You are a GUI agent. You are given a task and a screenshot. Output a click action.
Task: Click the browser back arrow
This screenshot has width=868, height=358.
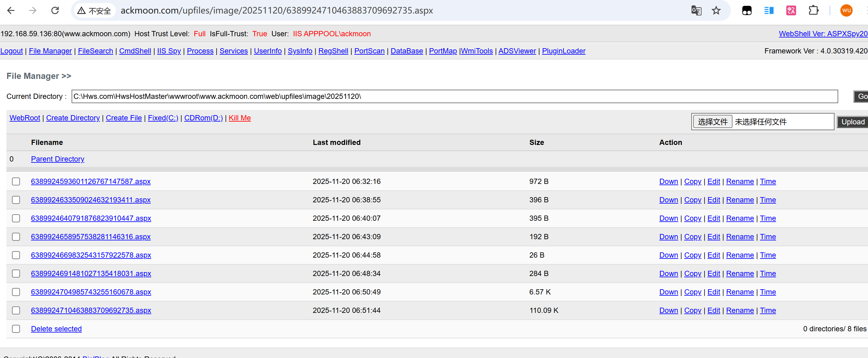(11, 10)
